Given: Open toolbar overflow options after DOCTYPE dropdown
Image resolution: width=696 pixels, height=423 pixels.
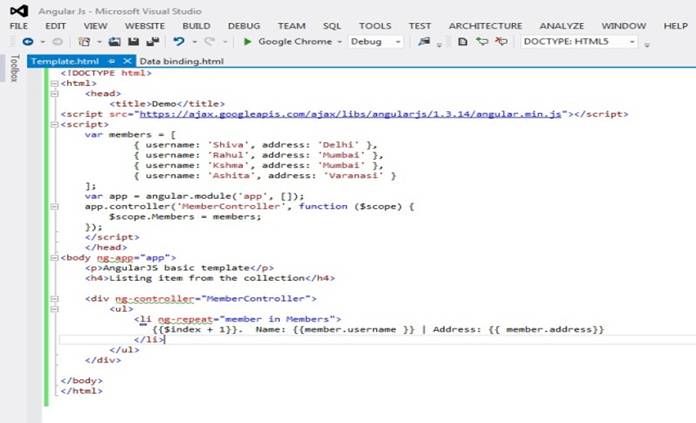Looking at the screenshot, I should tap(647, 44).
